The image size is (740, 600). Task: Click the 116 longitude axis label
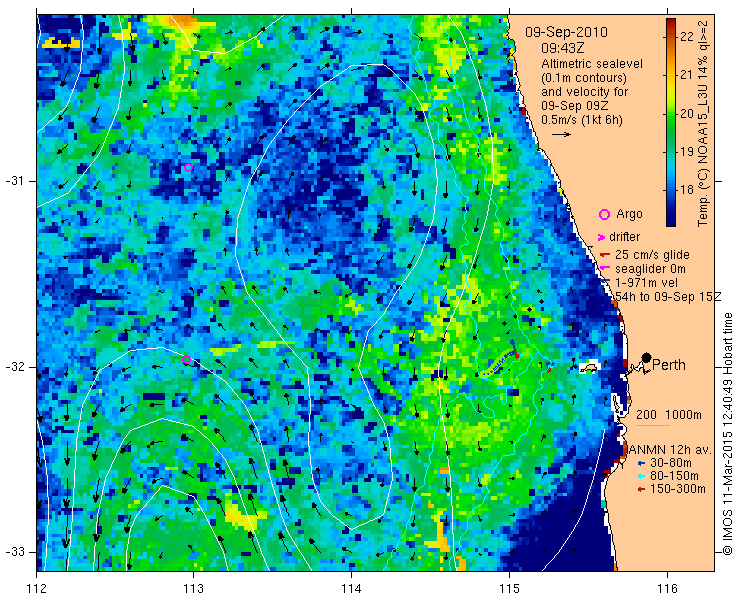coord(667,589)
